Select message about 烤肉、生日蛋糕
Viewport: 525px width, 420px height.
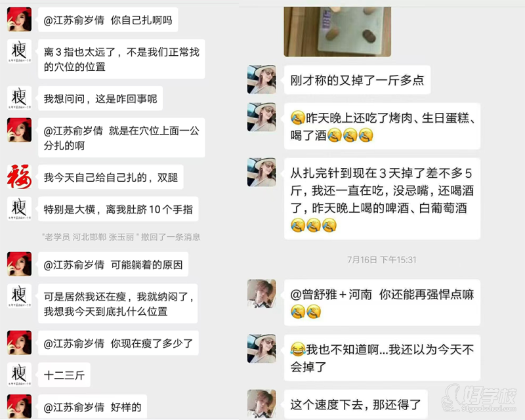tap(382, 126)
